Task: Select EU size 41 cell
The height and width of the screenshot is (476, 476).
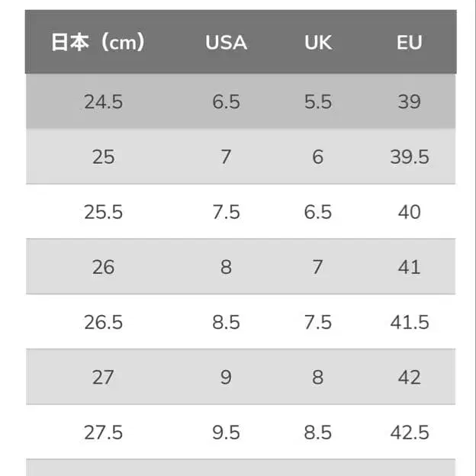Action: coord(410,267)
